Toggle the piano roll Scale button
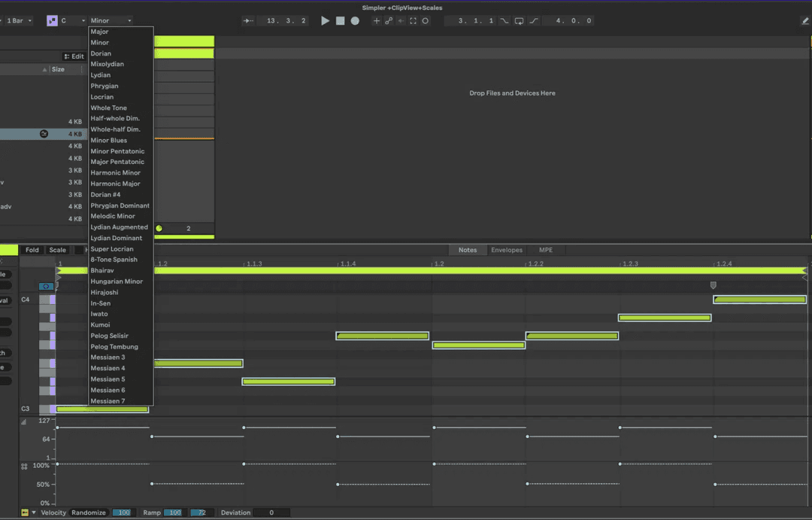The width and height of the screenshot is (812, 520). click(x=57, y=250)
